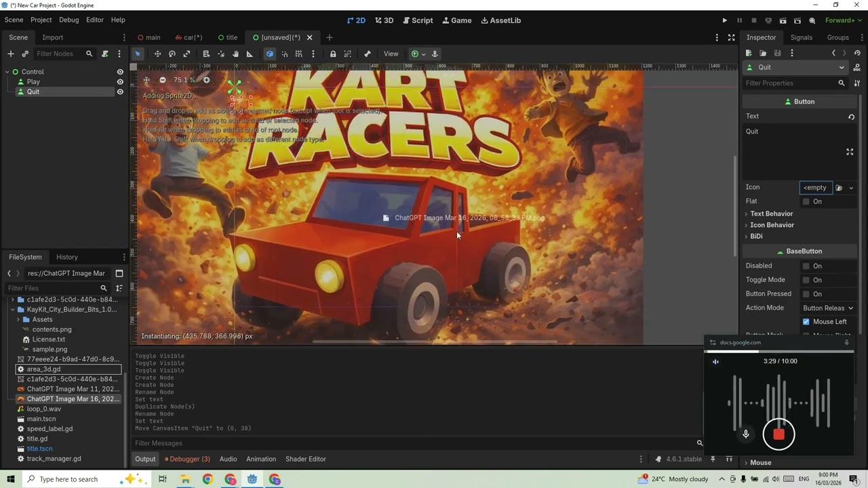Create a new resource in the Inspector
868x488 pixels.
point(749,53)
